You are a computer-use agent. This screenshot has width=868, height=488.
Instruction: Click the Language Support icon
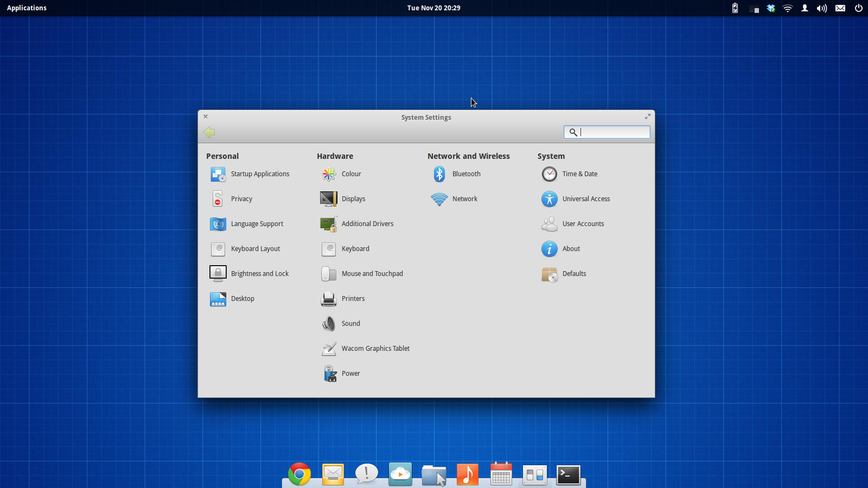tap(218, 224)
